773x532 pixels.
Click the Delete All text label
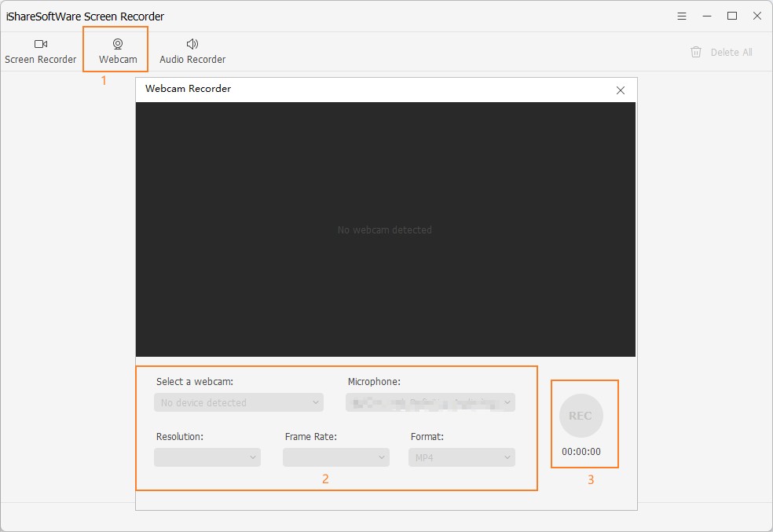pyautogui.click(x=731, y=53)
